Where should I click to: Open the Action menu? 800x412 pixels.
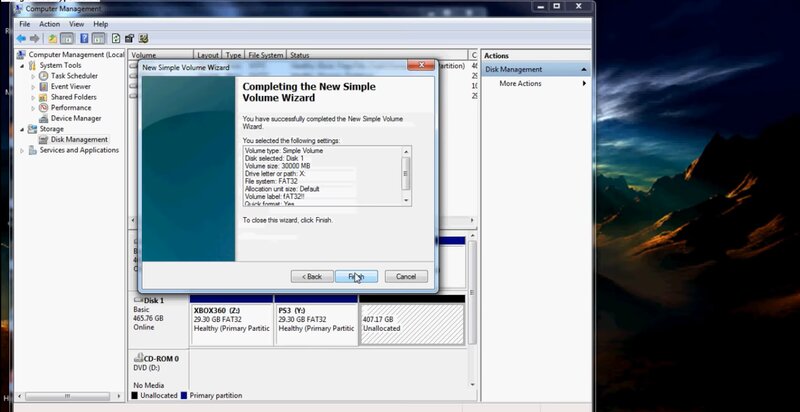(x=49, y=24)
